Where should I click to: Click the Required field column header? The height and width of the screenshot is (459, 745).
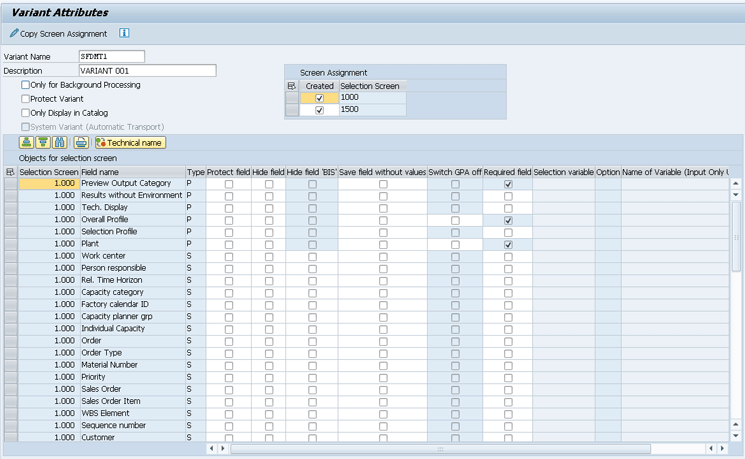(507, 172)
